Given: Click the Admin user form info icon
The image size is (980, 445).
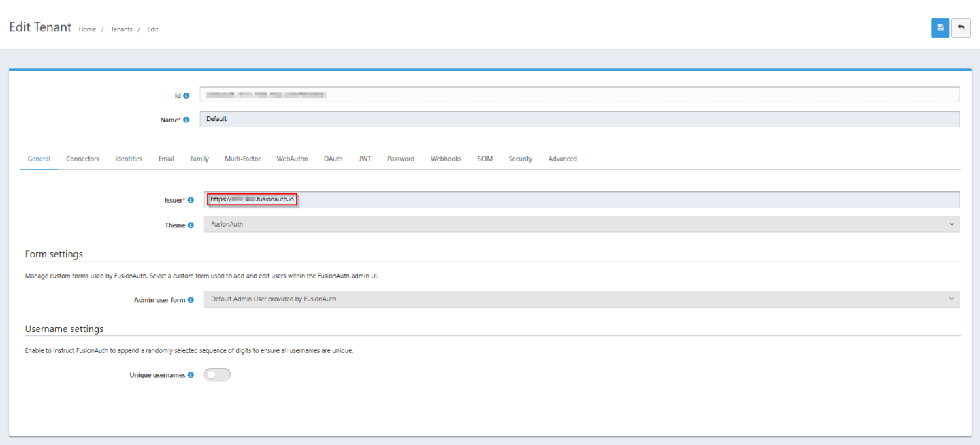Looking at the screenshot, I should coord(191,299).
